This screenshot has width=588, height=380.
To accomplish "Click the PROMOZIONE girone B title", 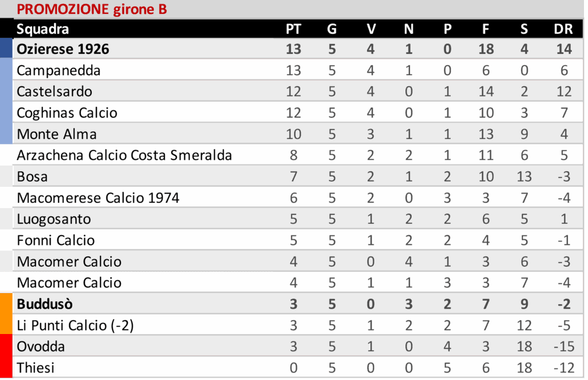I will 91,9.
